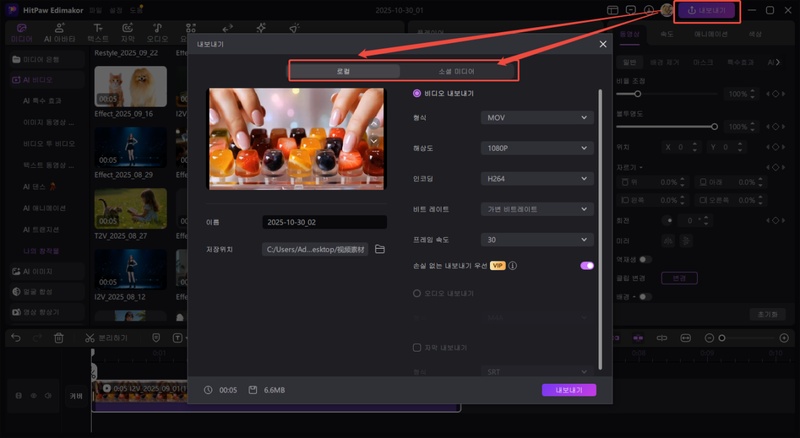
Task: Click the user avatar in title bar
Action: tap(666, 10)
